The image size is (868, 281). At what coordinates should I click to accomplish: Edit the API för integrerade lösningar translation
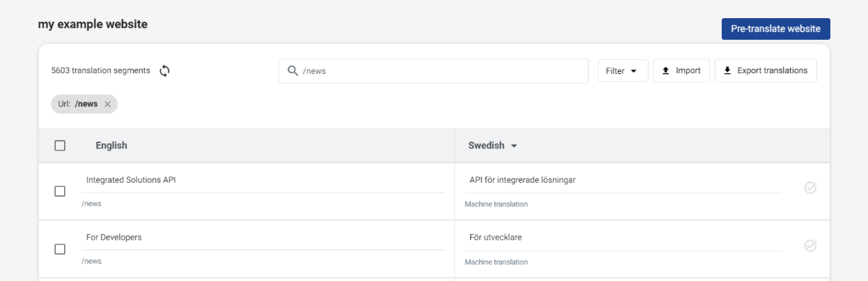pyautogui.click(x=623, y=180)
